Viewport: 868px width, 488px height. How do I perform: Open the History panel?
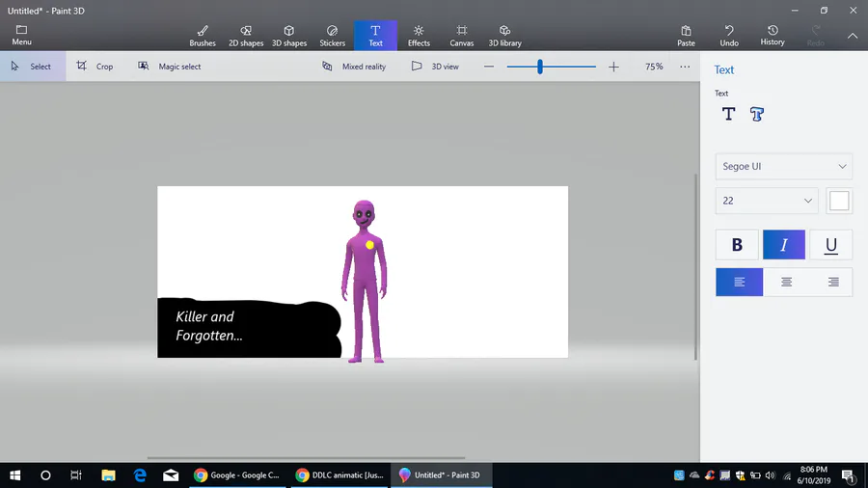[x=773, y=36]
